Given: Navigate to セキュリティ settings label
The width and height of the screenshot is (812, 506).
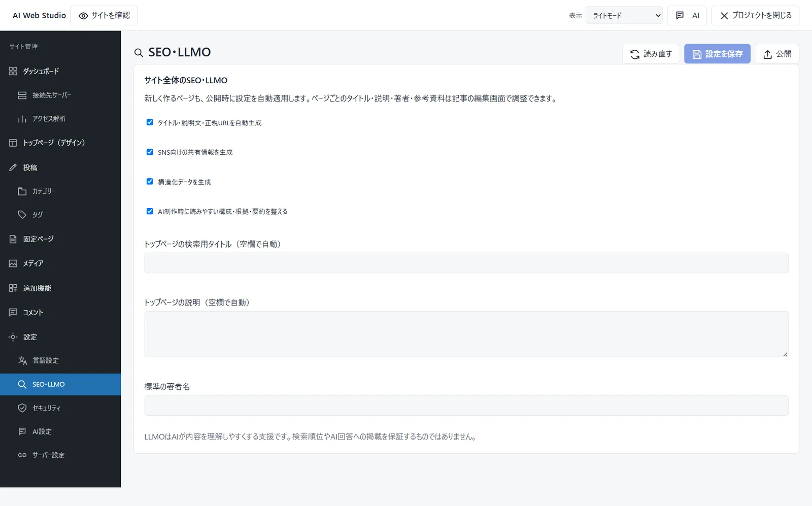Looking at the screenshot, I should (47, 408).
